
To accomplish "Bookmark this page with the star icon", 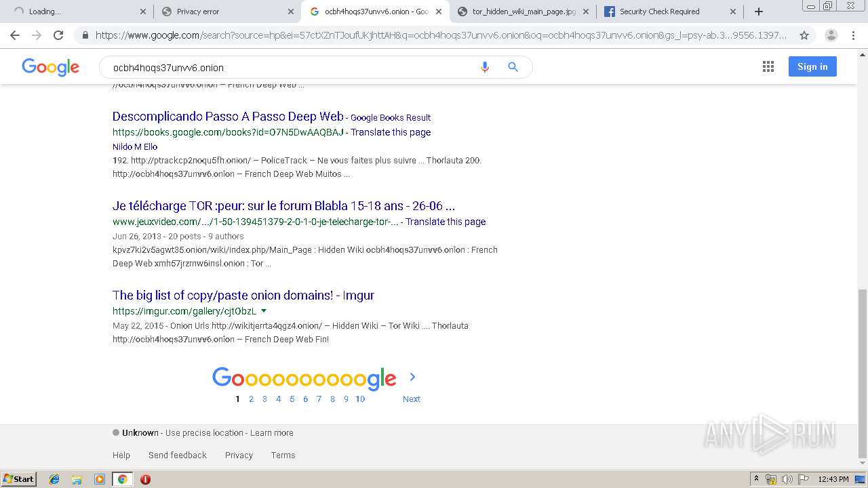I will click(804, 35).
